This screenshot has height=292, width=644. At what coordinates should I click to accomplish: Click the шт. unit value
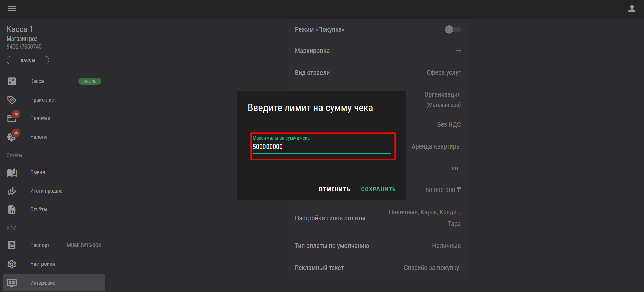click(456, 168)
